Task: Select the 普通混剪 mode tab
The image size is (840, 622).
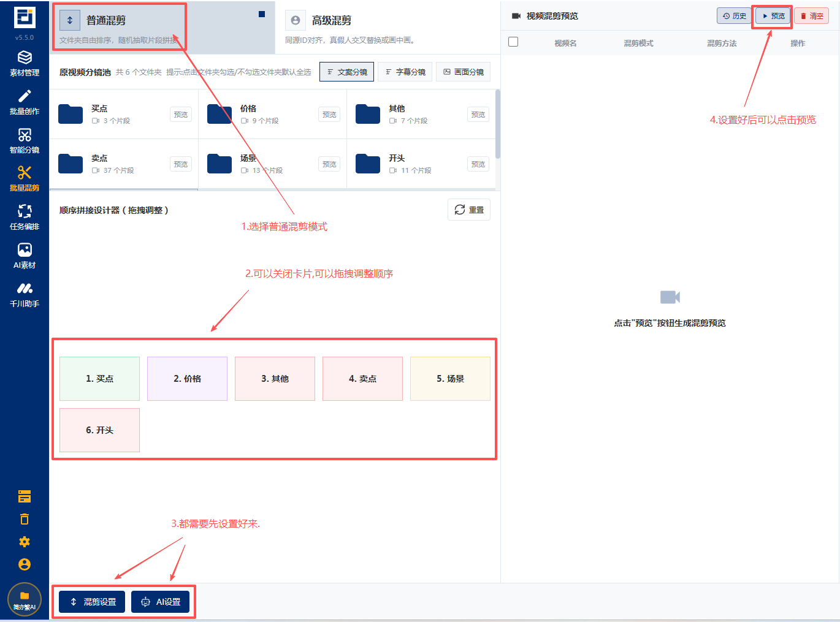Action: [162, 28]
